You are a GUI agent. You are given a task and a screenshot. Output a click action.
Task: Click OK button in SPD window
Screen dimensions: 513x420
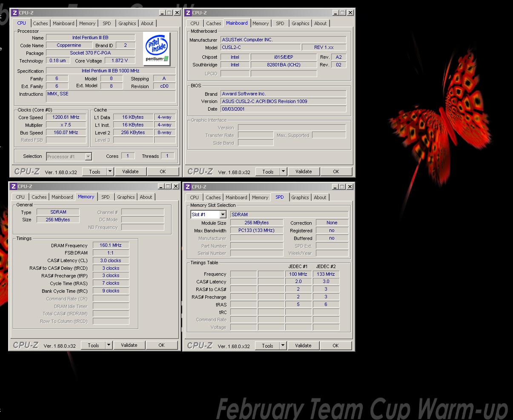coord(335,346)
